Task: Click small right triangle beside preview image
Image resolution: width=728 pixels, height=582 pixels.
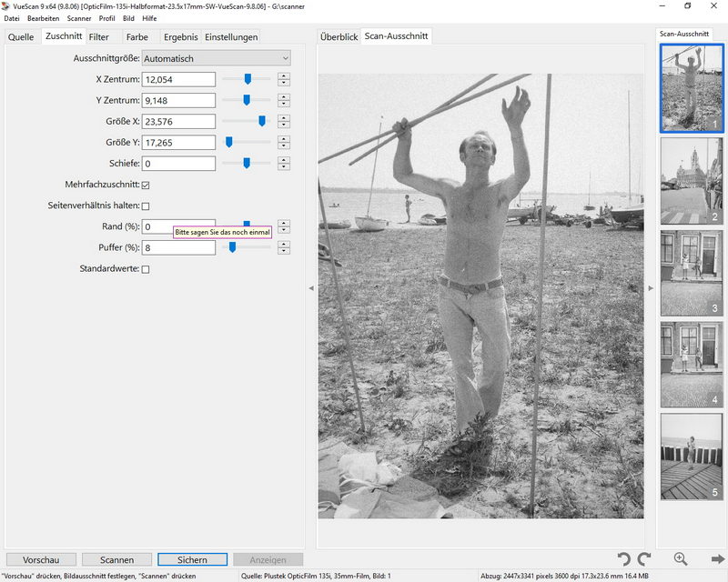Action: [x=650, y=288]
